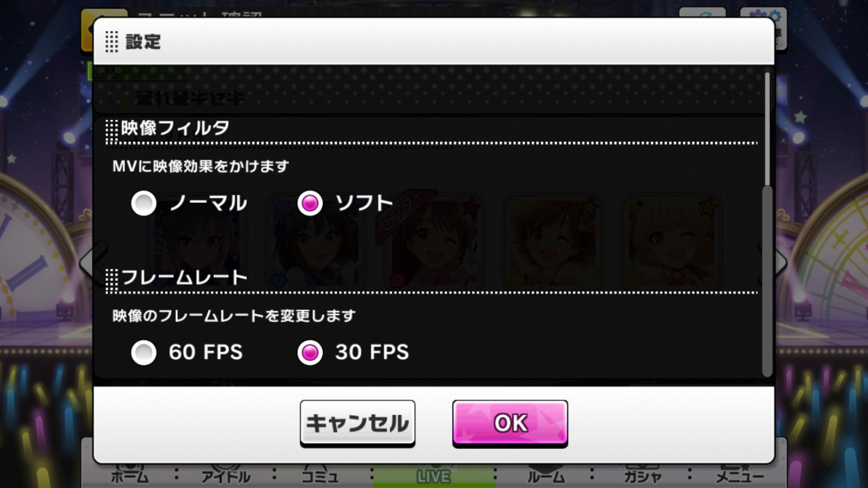Dismiss the dialog with キャンセル button

point(358,423)
